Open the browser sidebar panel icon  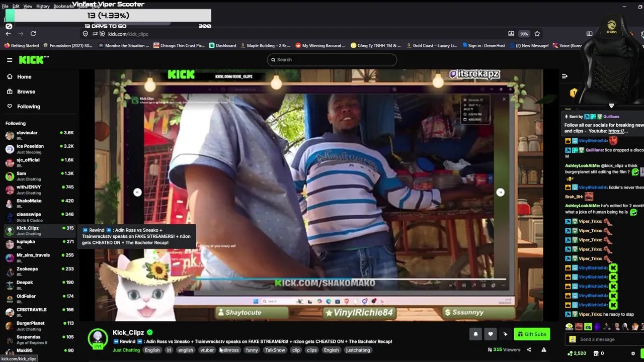click(589, 34)
